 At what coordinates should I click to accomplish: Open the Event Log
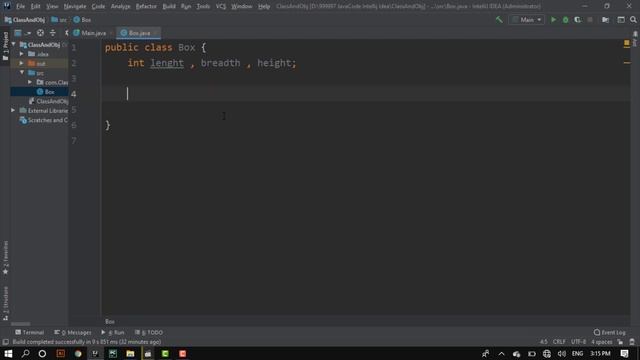tap(609, 332)
